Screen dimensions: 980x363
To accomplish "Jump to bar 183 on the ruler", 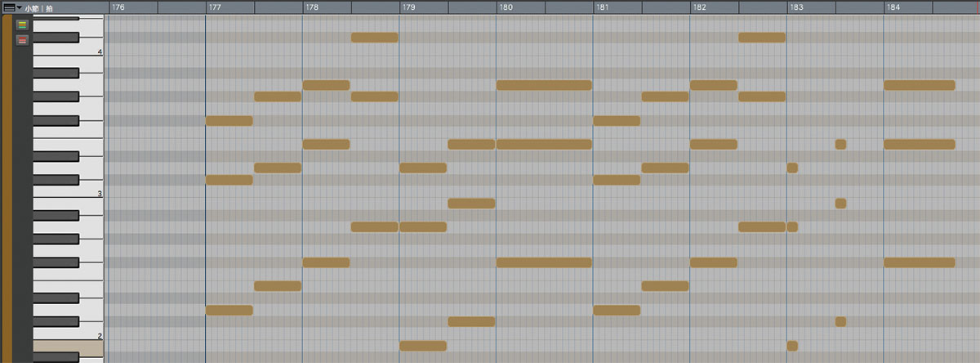I will (796, 7).
